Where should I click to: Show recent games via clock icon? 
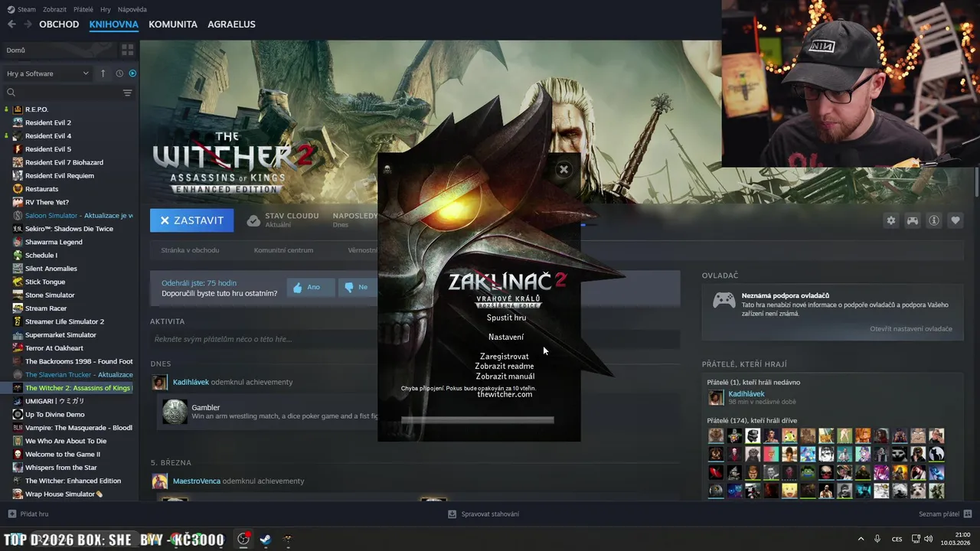click(119, 73)
